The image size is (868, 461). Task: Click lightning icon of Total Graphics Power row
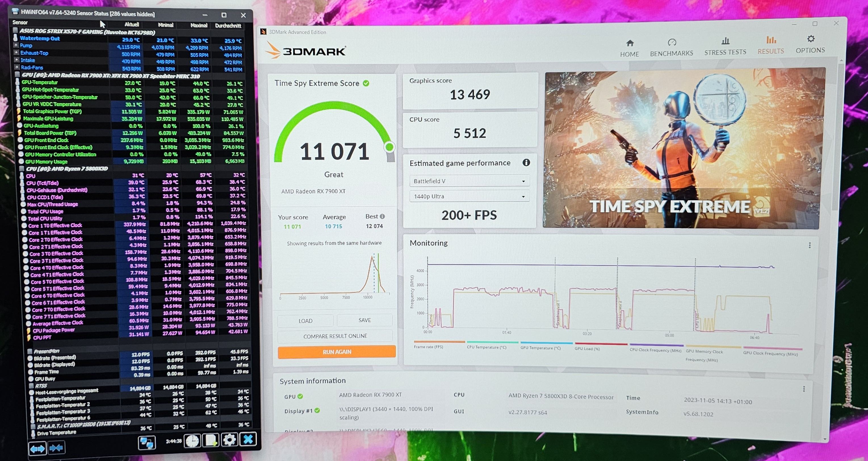tap(19, 111)
